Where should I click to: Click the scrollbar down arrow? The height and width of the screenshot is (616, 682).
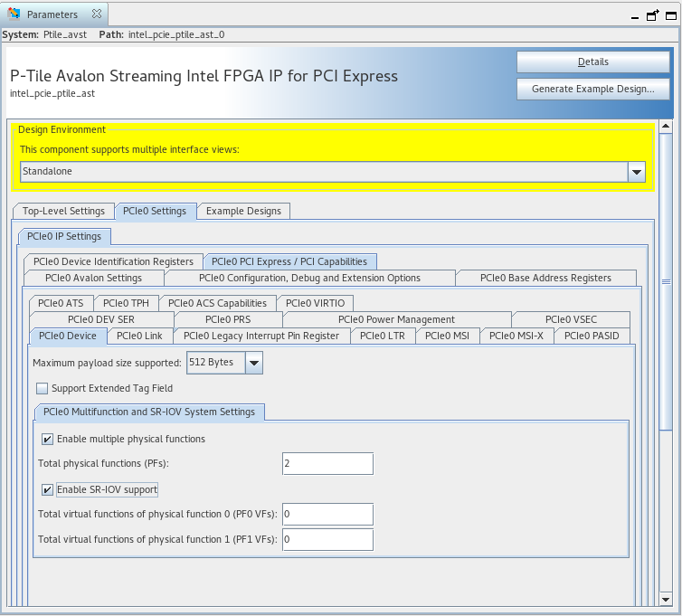[x=666, y=599]
